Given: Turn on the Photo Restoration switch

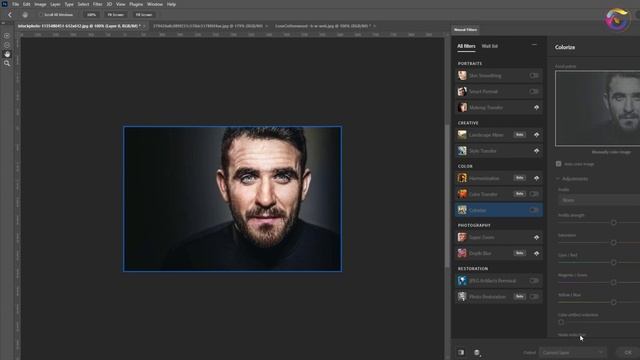Looking at the screenshot, I should [x=534, y=297].
